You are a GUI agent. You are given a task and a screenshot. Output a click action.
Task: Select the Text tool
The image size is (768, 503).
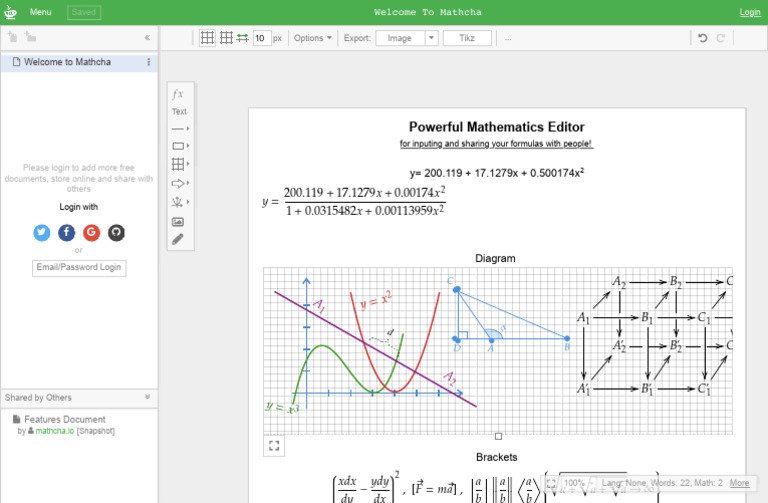pos(179,112)
